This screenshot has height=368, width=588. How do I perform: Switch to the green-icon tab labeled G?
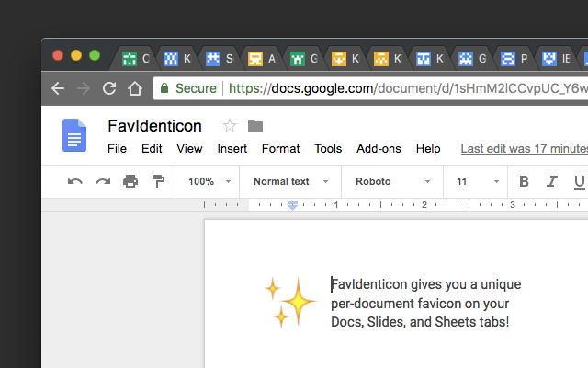[x=304, y=59]
